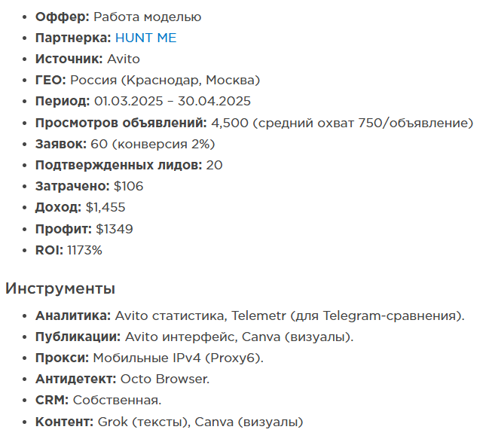Click the Партнерка label
This screenshot has width=486, height=448.
73,38
